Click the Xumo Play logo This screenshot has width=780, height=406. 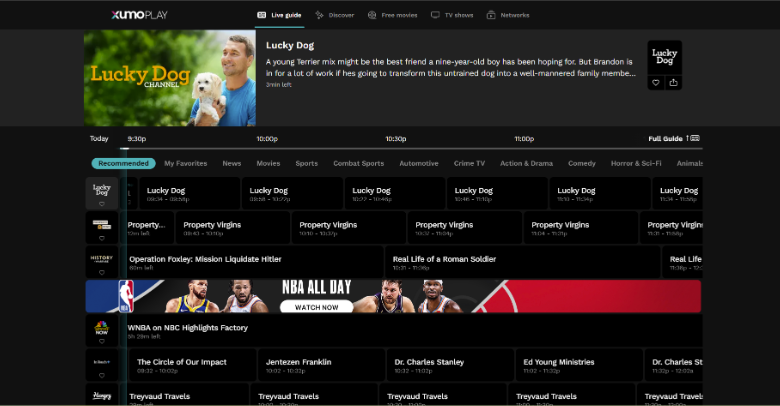(139, 15)
